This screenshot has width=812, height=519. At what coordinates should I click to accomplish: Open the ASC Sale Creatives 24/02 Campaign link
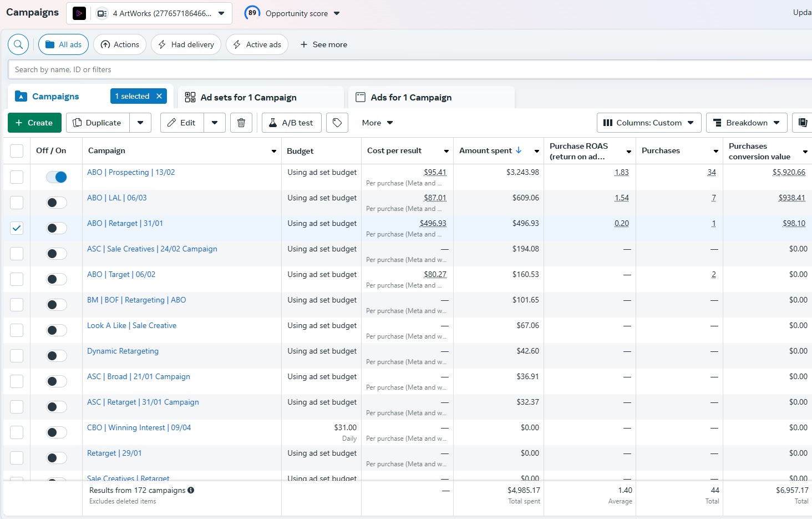click(x=152, y=249)
